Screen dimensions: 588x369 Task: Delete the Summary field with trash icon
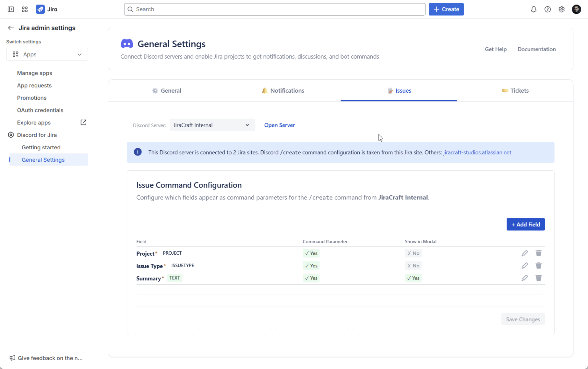point(538,278)
